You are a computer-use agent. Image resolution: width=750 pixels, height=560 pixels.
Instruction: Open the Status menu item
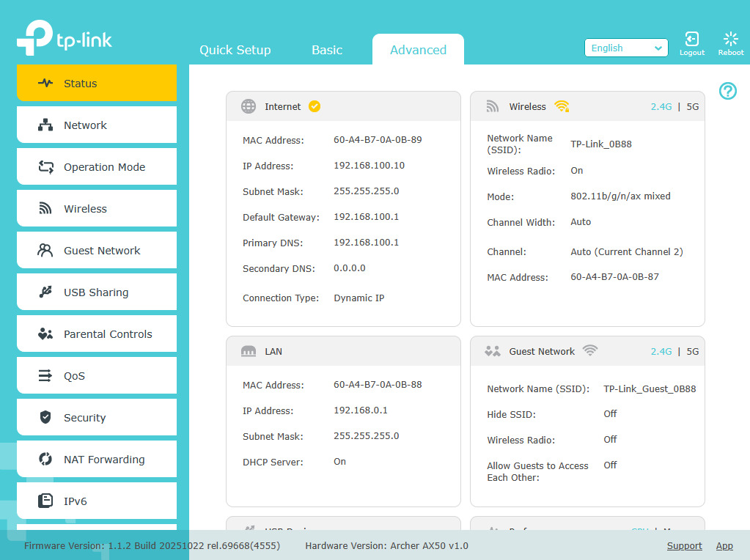coord(97,83)
